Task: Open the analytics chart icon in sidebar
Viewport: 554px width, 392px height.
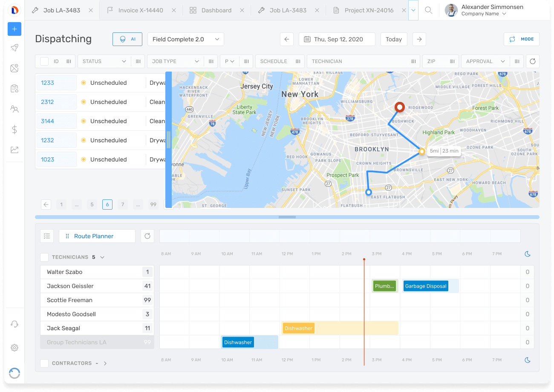Action: (x=14, y=150)
